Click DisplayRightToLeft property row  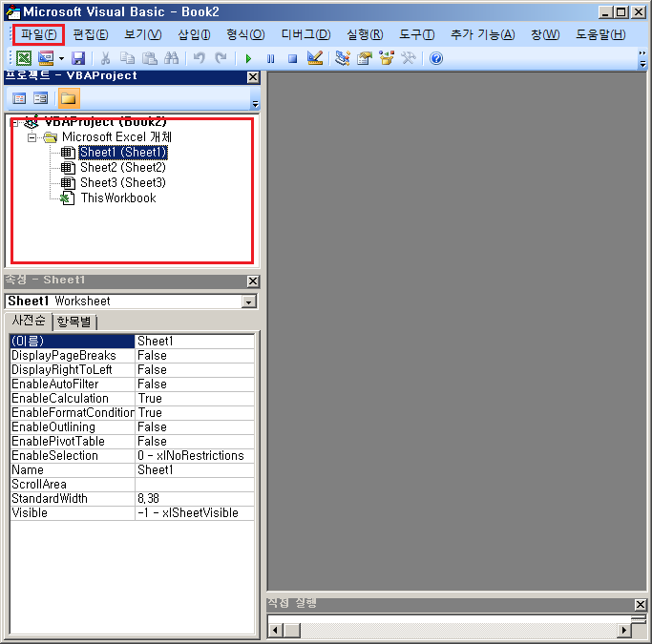pos(133,370)
